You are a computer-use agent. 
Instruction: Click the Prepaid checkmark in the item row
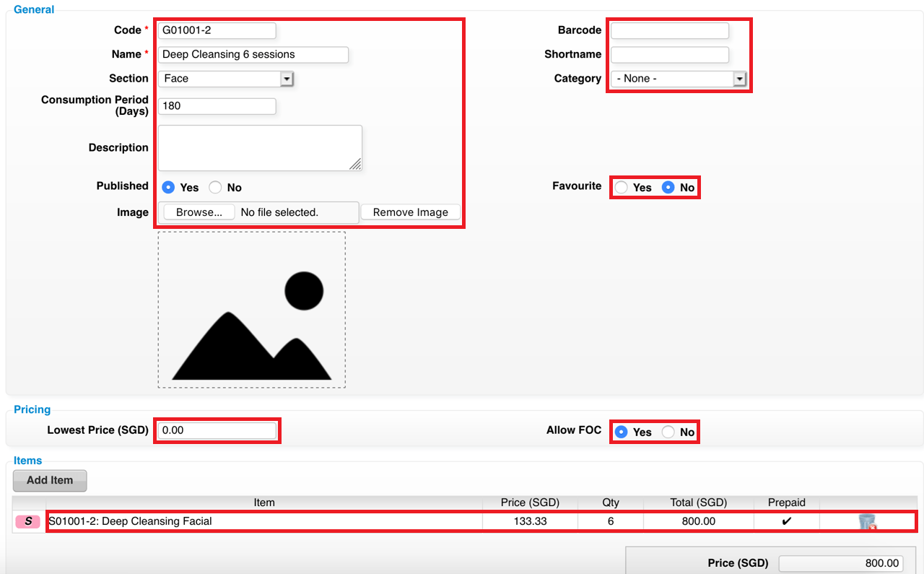point(787,521)
